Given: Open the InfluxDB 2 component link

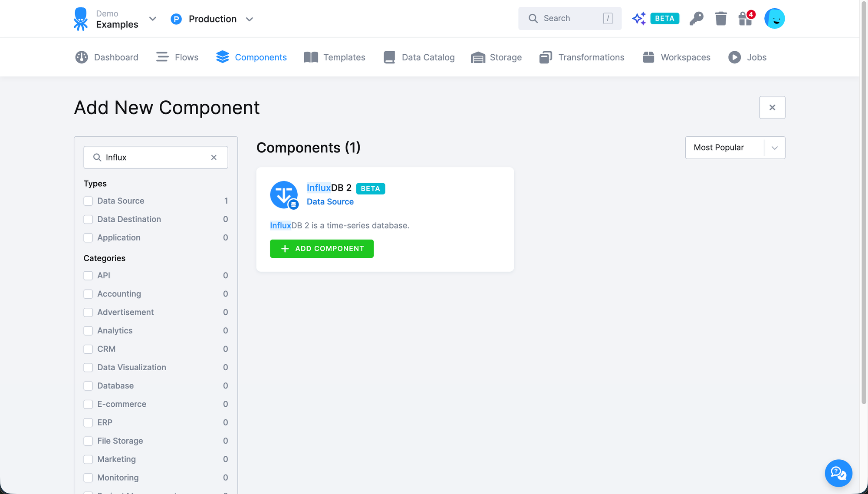Looking at the screenshot, I should (329, 188).
